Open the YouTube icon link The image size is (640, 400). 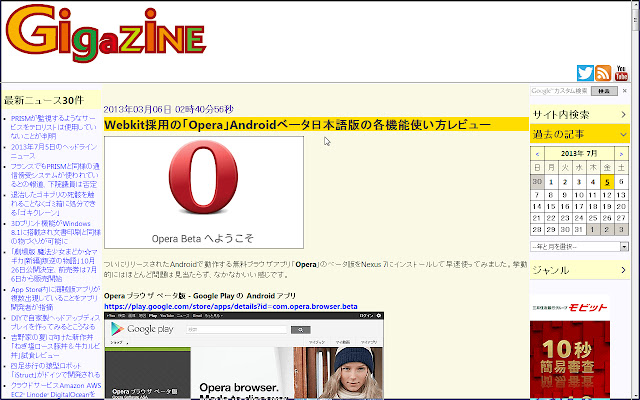[x=621, y=73]
